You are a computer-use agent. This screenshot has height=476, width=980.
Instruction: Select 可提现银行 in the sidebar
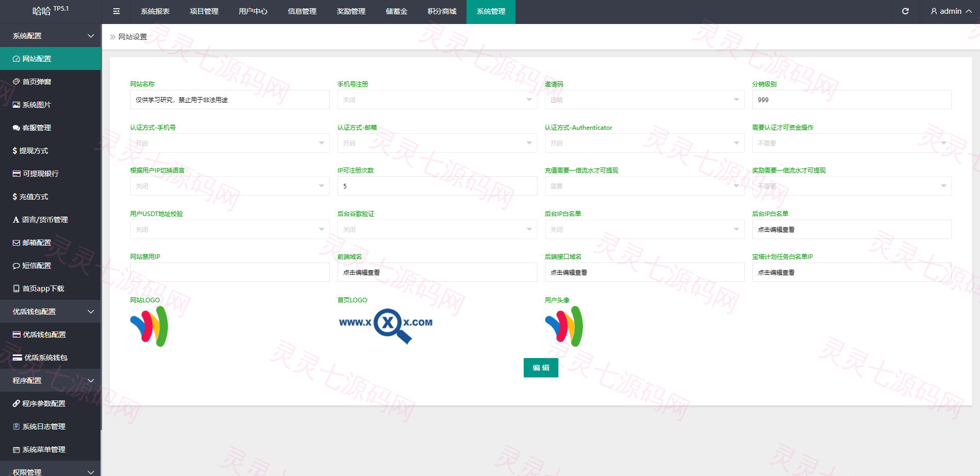(51, 174)
